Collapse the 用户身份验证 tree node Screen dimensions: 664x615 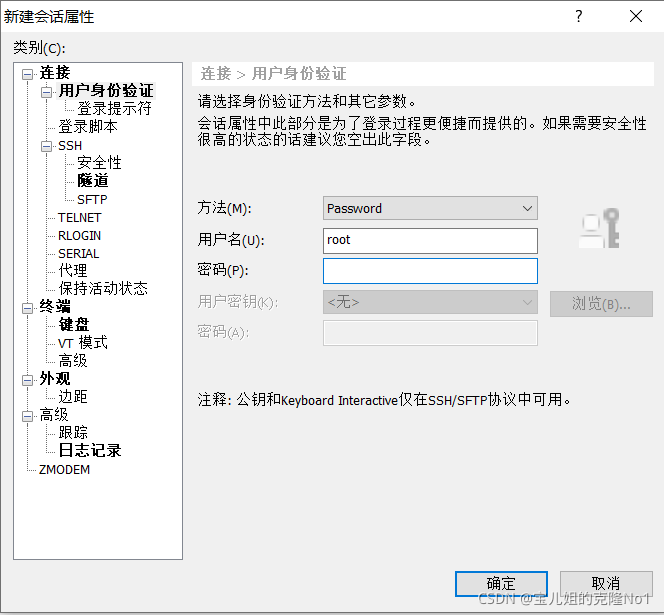click(46, 92)
